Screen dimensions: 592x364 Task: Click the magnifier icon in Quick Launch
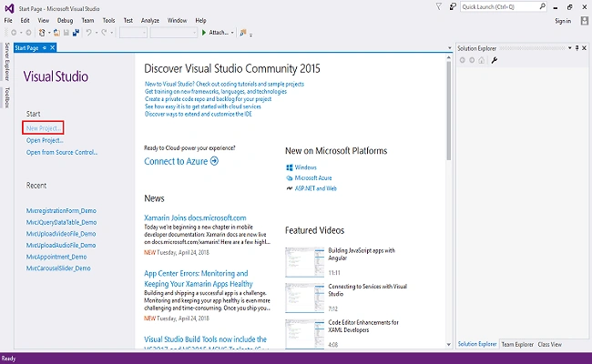coord(542,6)
